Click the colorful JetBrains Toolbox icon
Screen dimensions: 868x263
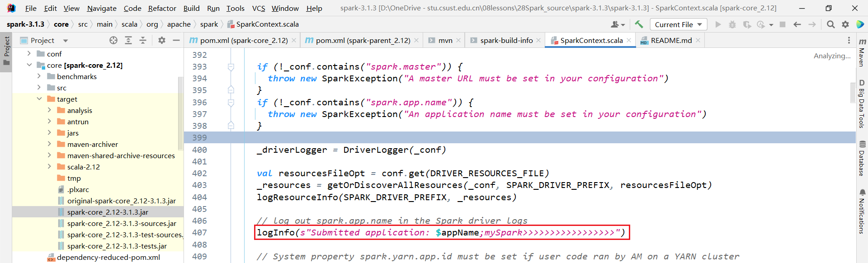tap(860, 24)
